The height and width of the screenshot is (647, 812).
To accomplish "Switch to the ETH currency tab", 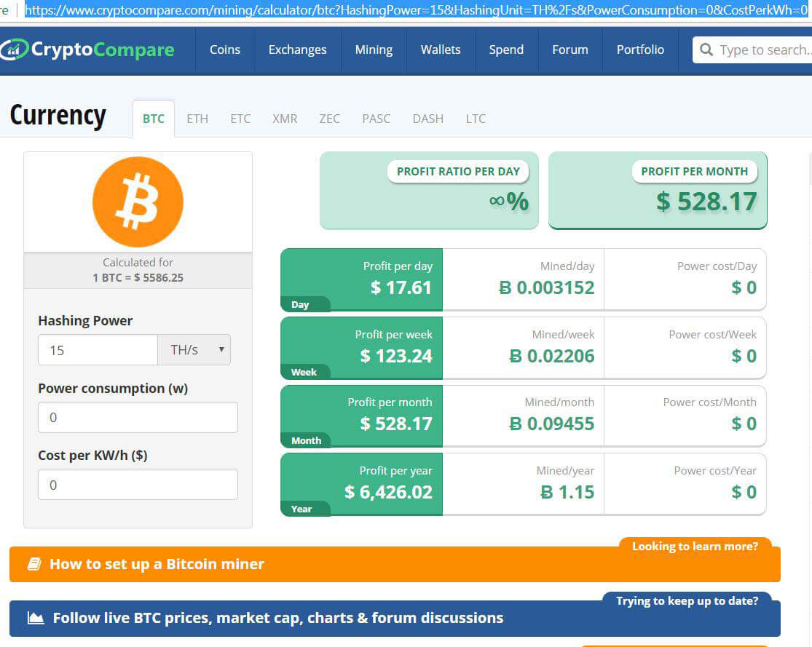I will (x=197, y=118).
